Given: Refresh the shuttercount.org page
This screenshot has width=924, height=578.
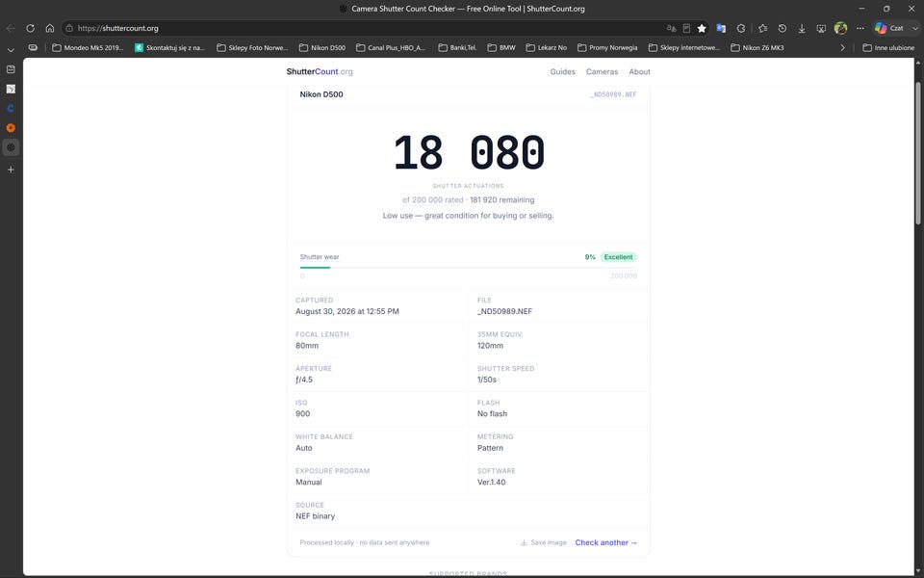Looking at the screenshot, I should coord(30,28).
